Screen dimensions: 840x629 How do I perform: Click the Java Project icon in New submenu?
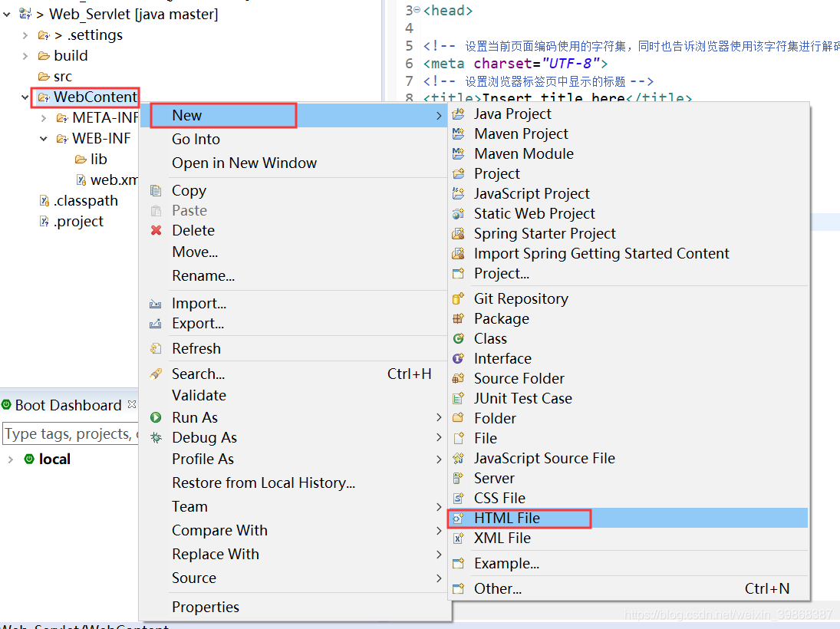tap(459, 114)
